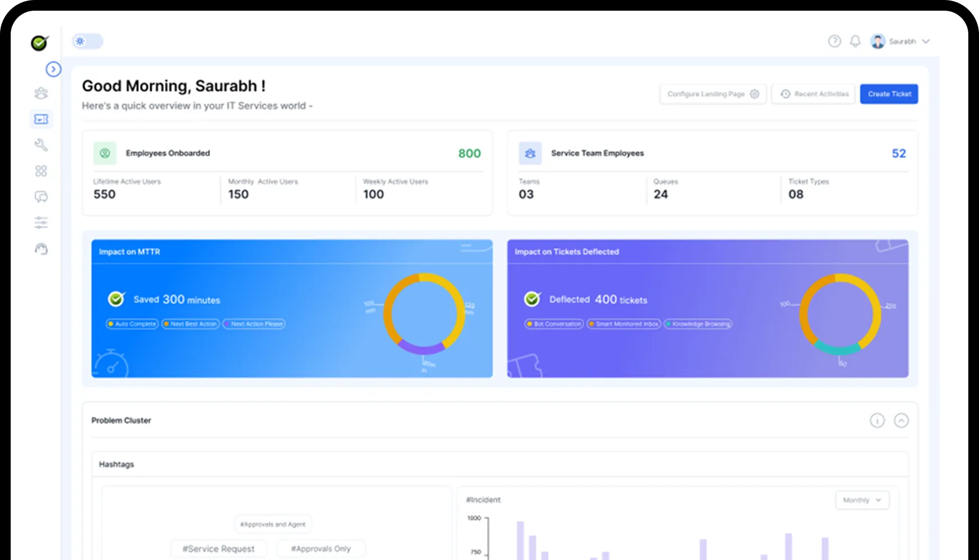Click Configure Landing Page button
The width and height of the screenshot is (979, 560).
713,94
